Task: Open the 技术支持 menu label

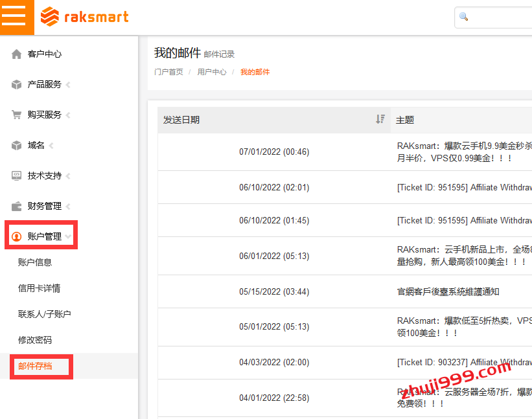Action: click(45, 176)
